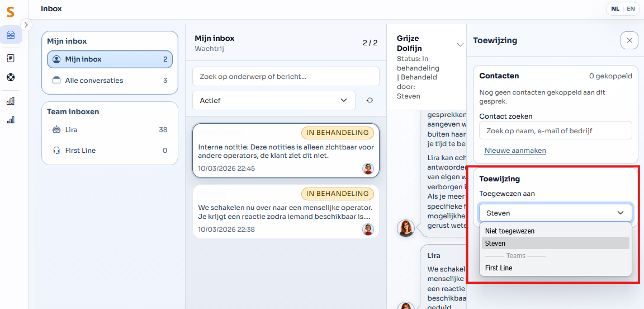Switch language to EN

pyautogui.click(x=631, y=8)
